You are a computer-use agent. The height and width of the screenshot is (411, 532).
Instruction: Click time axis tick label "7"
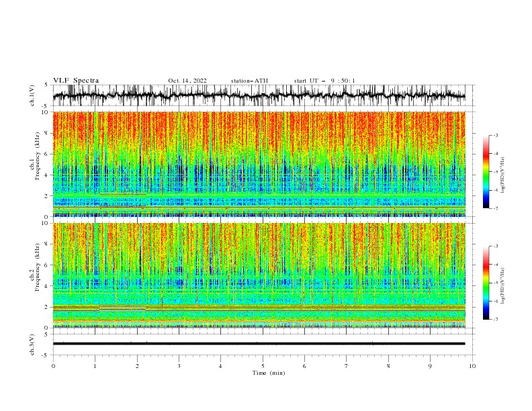click(x=347, y=366)
